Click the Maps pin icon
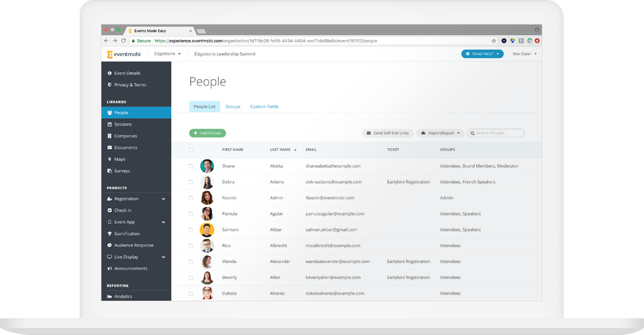644x335 pixels. point(109,159)
